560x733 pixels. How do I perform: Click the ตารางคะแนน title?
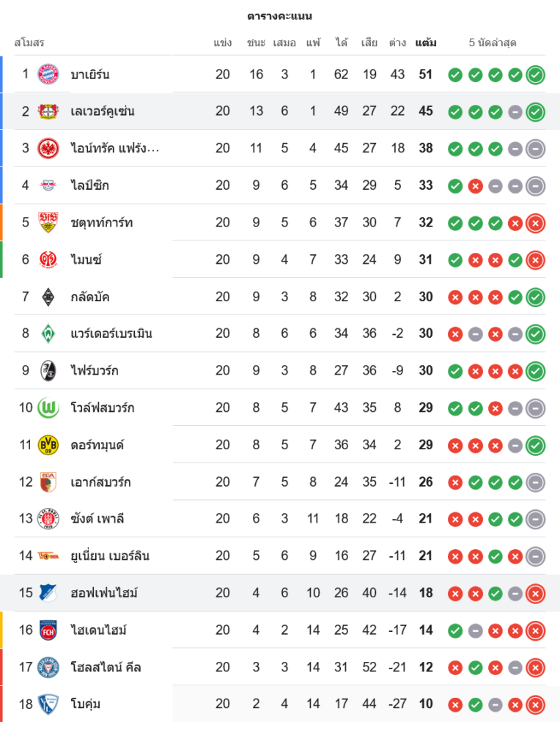click(280, 16)
